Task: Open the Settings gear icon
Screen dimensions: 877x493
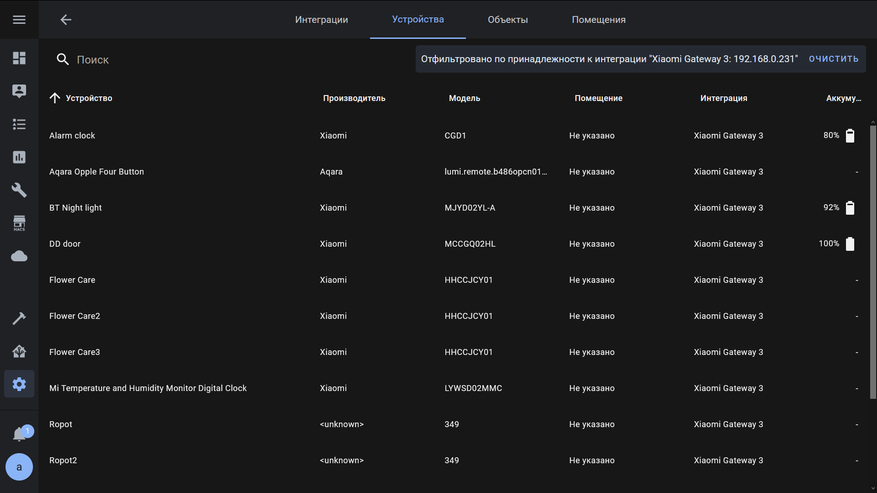Action: click(x=19, y=384)
